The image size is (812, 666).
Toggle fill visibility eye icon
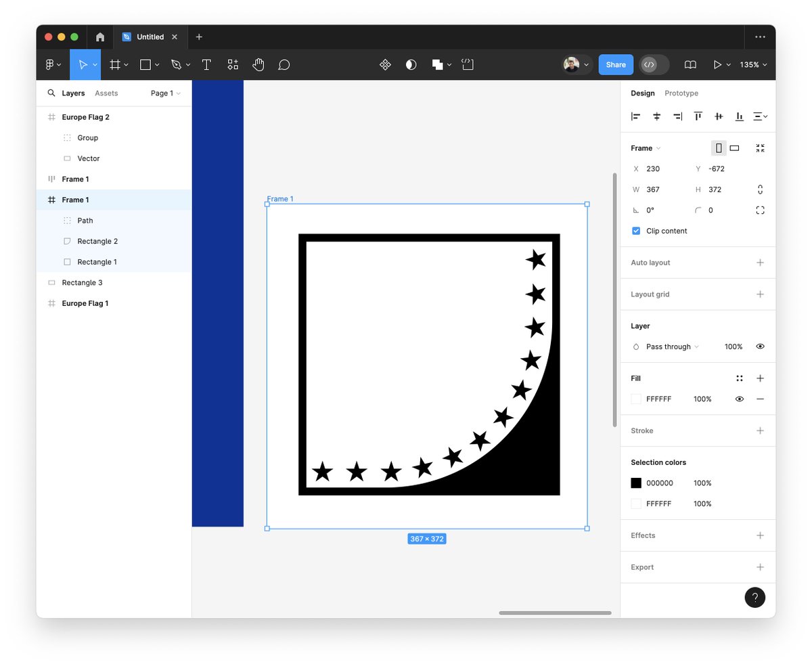(740, 399)
